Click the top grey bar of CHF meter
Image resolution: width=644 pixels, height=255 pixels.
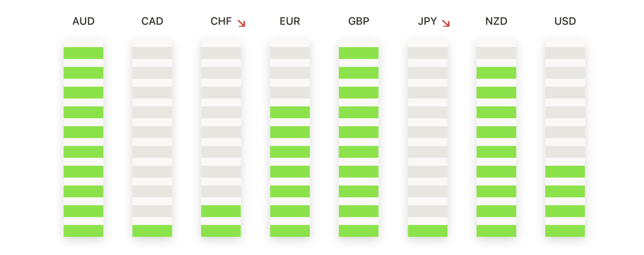pyautogui.click(x=221, y=53)
